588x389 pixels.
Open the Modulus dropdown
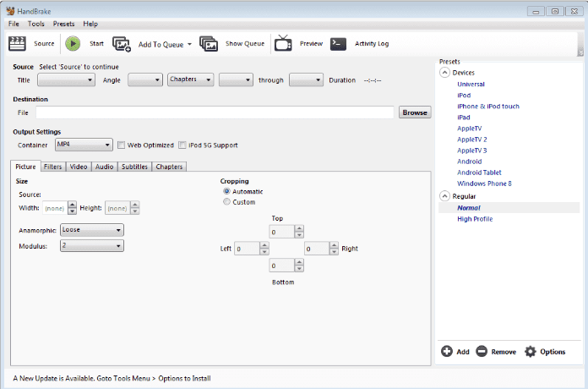click(x=92, y=245)
